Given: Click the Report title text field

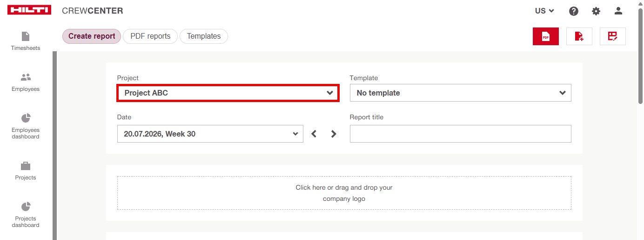Looking at the screenshot, I should [x=461, y=134].
